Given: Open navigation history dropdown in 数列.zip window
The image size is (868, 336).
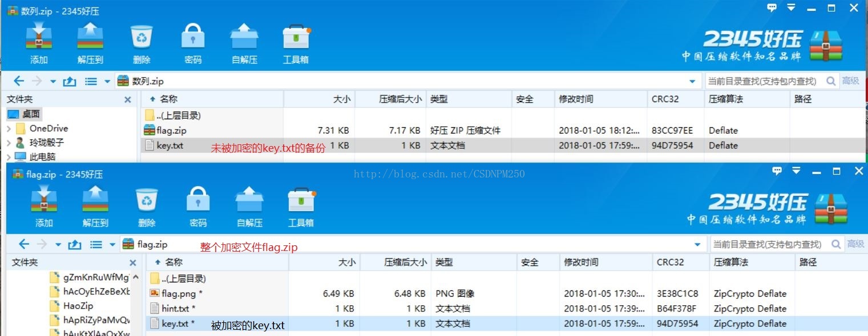Looking at the screenshot, I should 53,82.
